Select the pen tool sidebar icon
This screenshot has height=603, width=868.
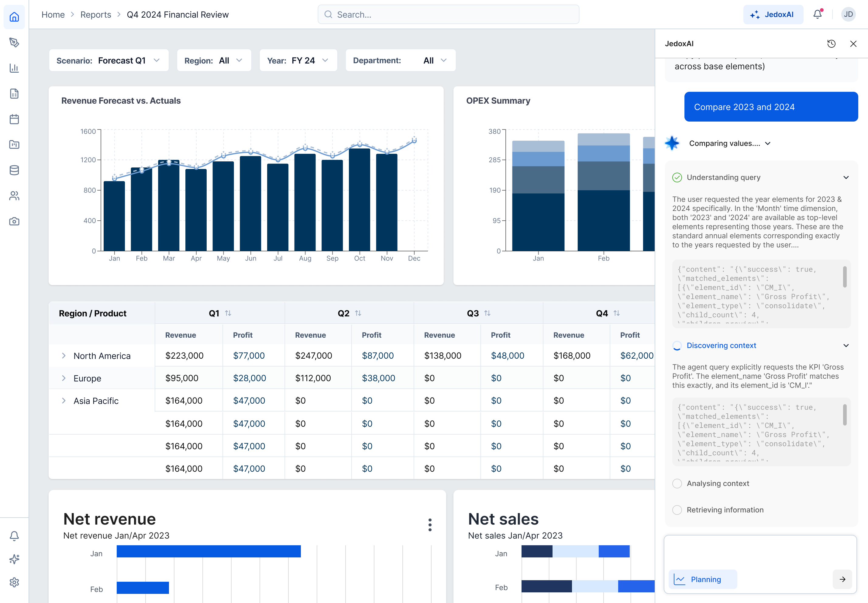pyautogui.click(x=14, y=42)
